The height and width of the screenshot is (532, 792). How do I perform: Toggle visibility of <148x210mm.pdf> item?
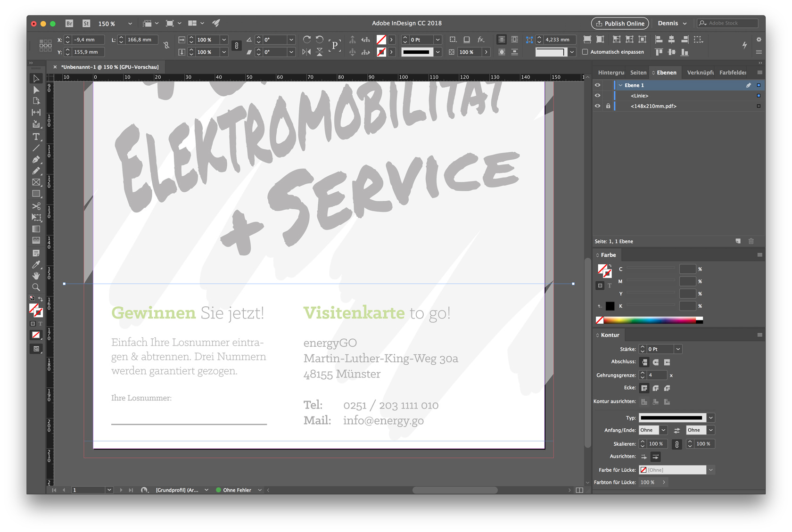point(598,106)
